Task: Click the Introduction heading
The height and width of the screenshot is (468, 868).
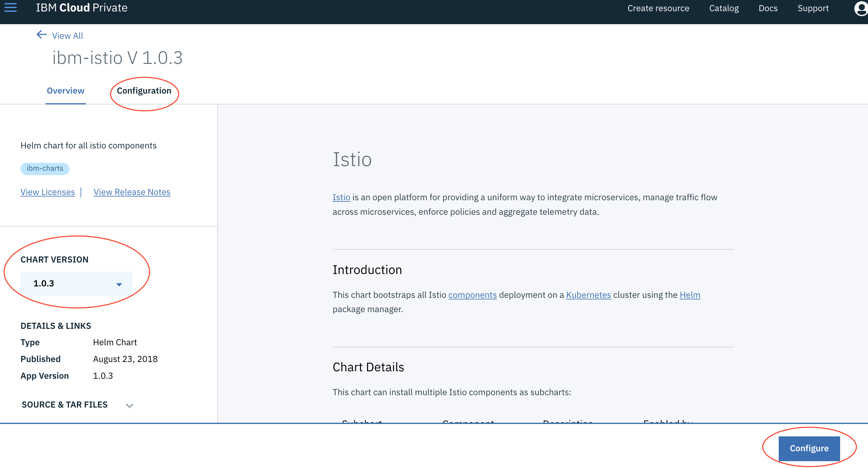Action: pos(367,270)
